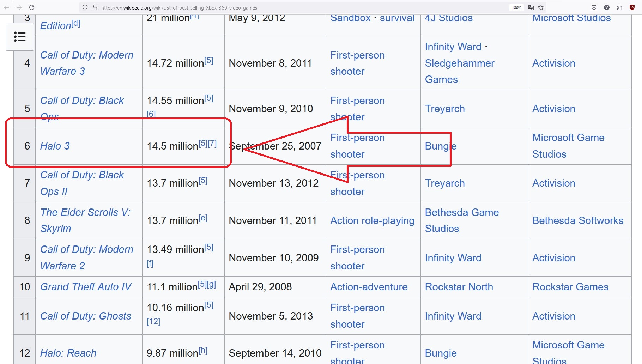Image resolution: width=642 pixels, height=364 pixels.
Task: Open the Rockstar Games publisher link
Action: [x=570, y=287]
